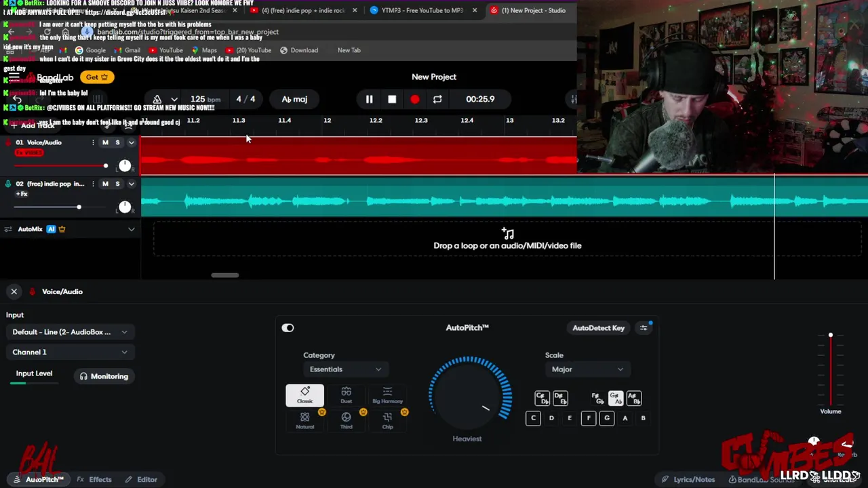Mute the 02 indie pop track
The image size is (868, 488).
click(105, 184)
